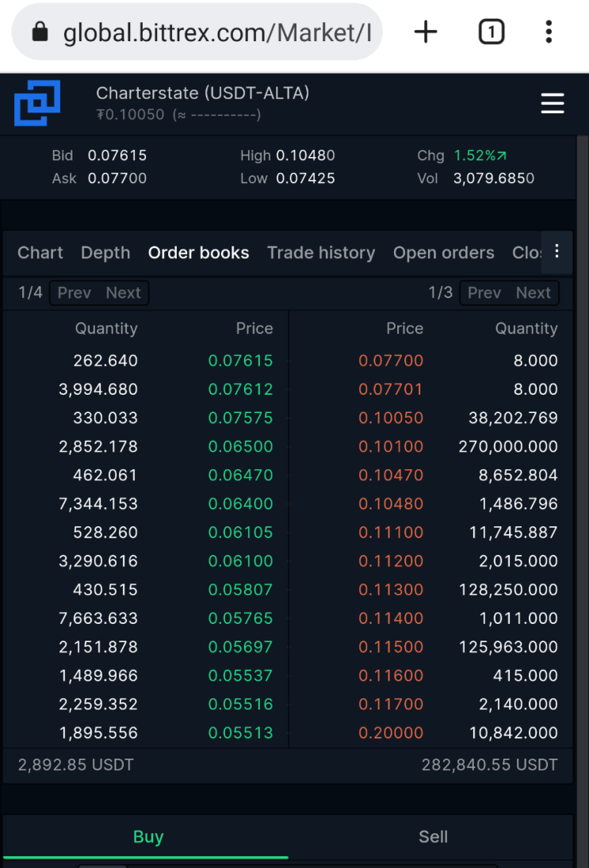Open the hamburger navigation menu

(x=553, y=104)
